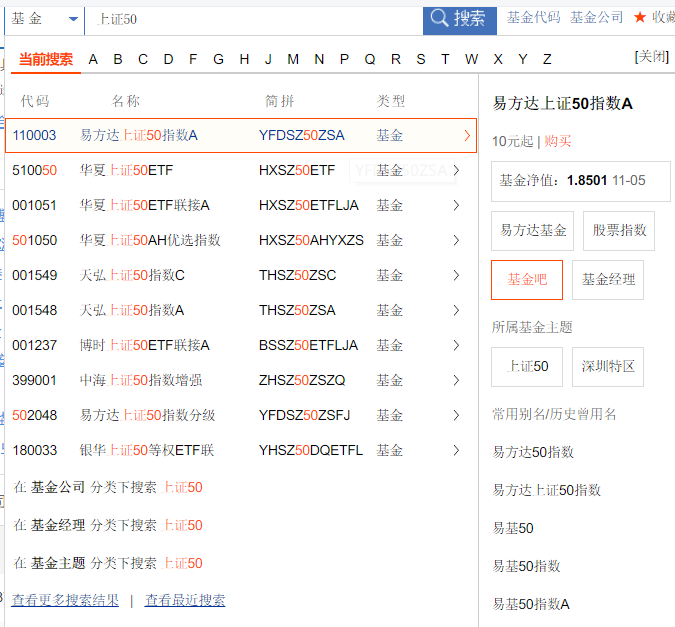Open 查看最近搜索 link
Image resolution: width=675 pixels, height=627 pixels.
[x=185, y=600]
